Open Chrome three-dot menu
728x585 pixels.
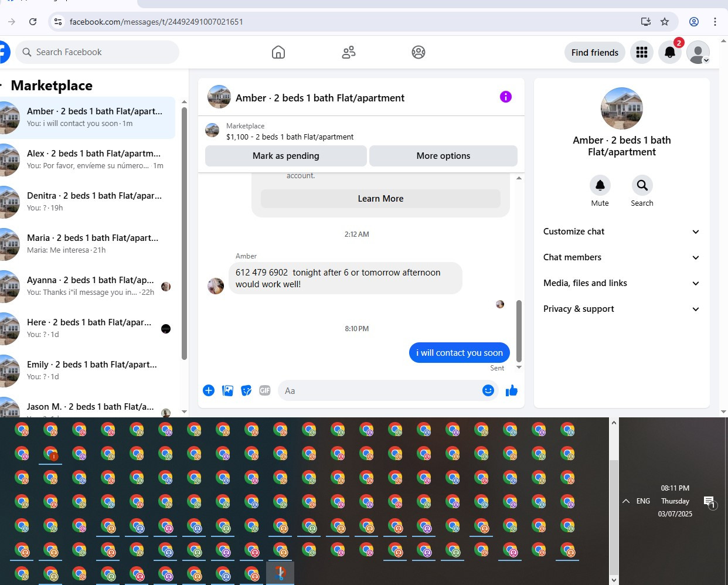coord(715,22)
